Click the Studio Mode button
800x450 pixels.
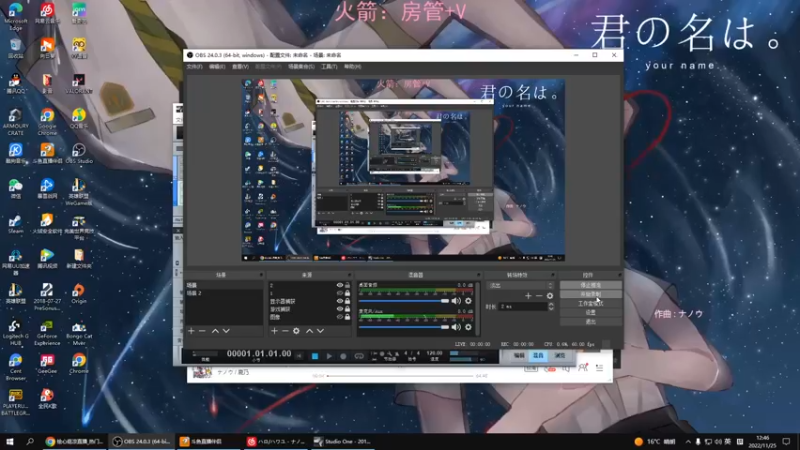591,304
